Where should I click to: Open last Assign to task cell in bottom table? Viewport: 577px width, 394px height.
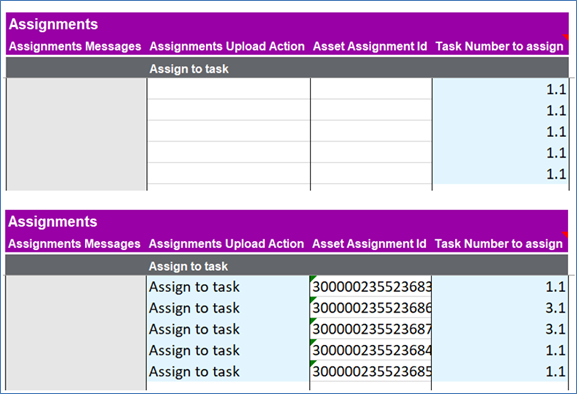pos(228,371)
